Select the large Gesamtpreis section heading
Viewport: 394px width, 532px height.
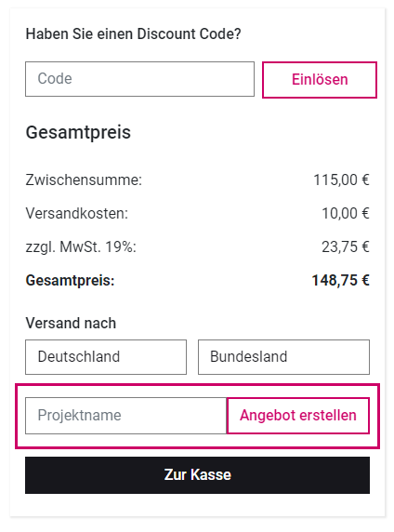[x=78, y=132]
